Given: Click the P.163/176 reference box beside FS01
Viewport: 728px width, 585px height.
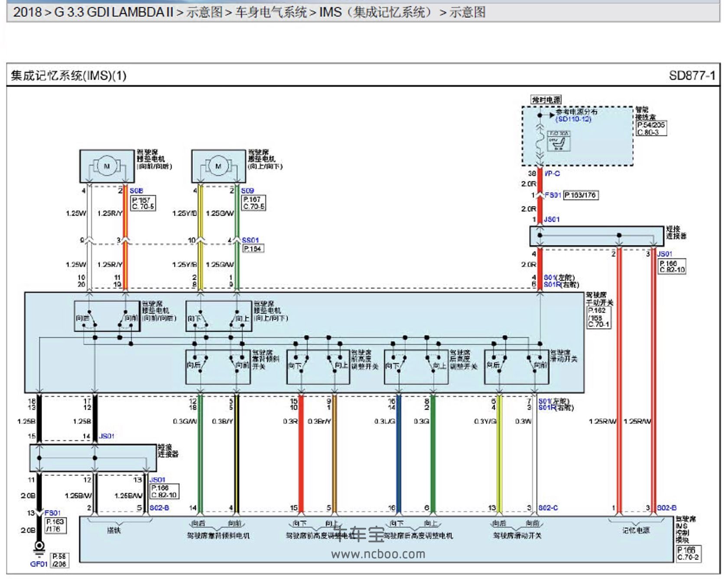Looking at the screenshot, I should click(581, 195).
